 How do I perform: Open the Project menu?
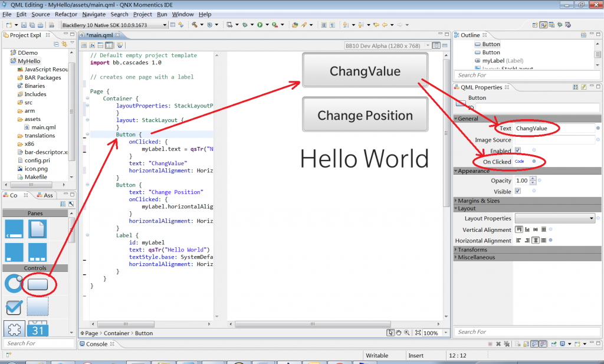[x=143, y=14]
